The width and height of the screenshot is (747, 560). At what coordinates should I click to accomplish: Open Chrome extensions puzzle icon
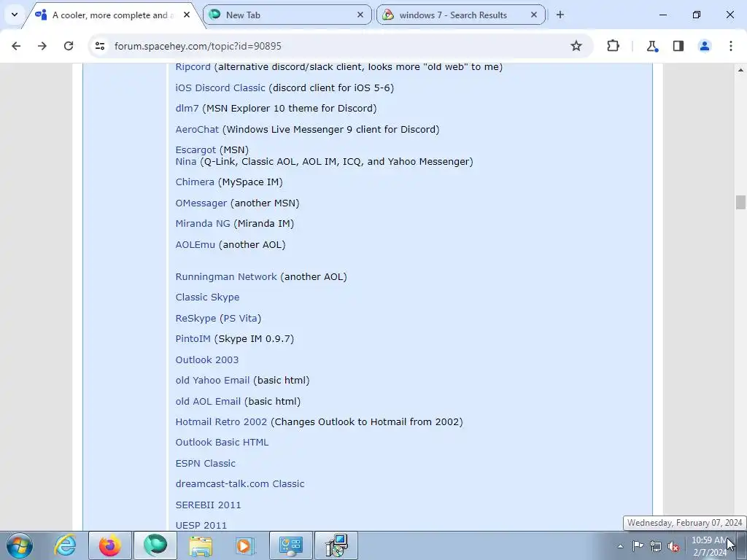coord(613,46)
